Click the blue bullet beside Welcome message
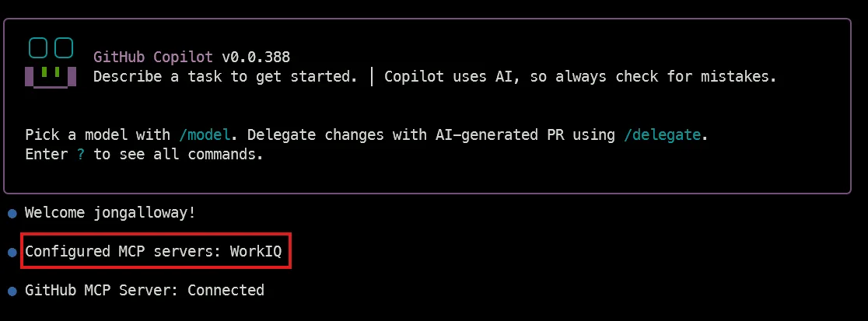The image size is (868, 321). [12, 212]
